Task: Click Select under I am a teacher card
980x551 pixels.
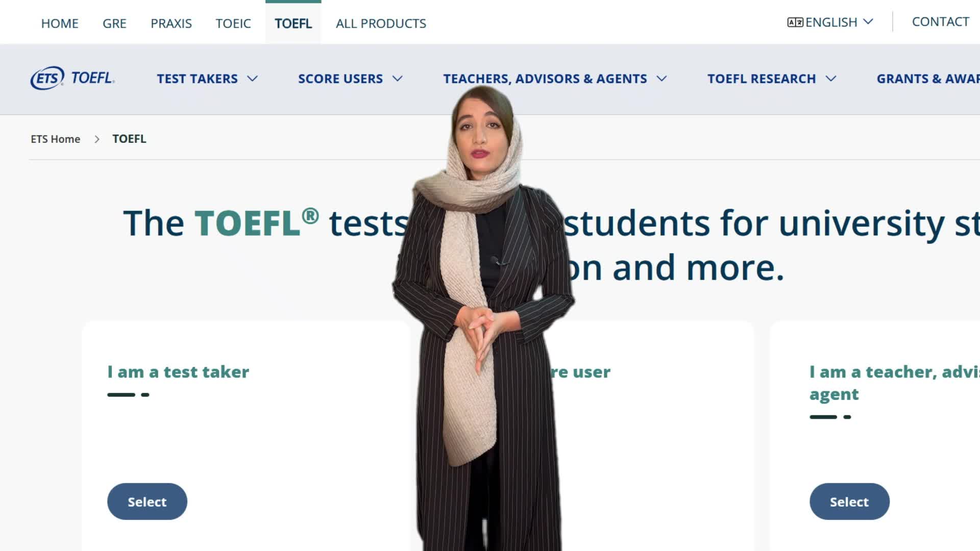Action: pos(849,502)
